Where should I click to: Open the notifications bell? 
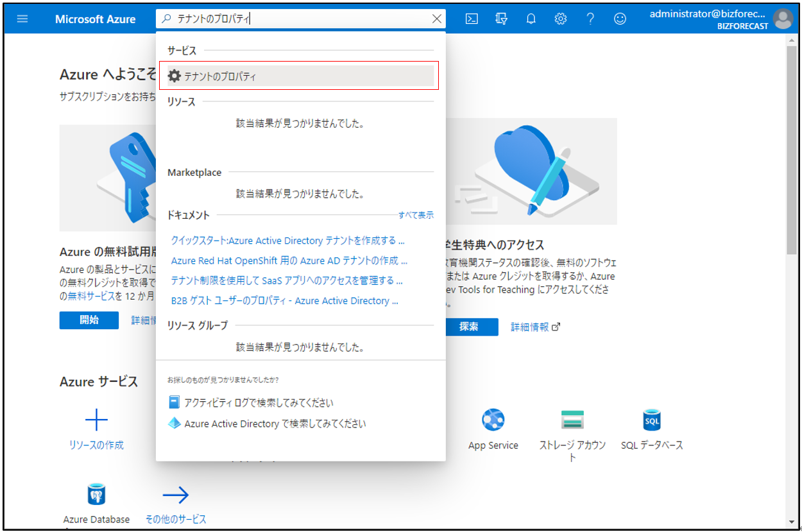[531, 19]
